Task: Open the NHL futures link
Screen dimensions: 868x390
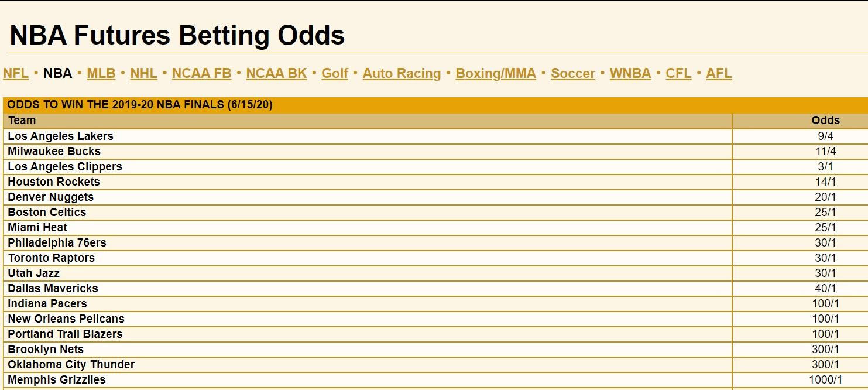Action: 144,74
